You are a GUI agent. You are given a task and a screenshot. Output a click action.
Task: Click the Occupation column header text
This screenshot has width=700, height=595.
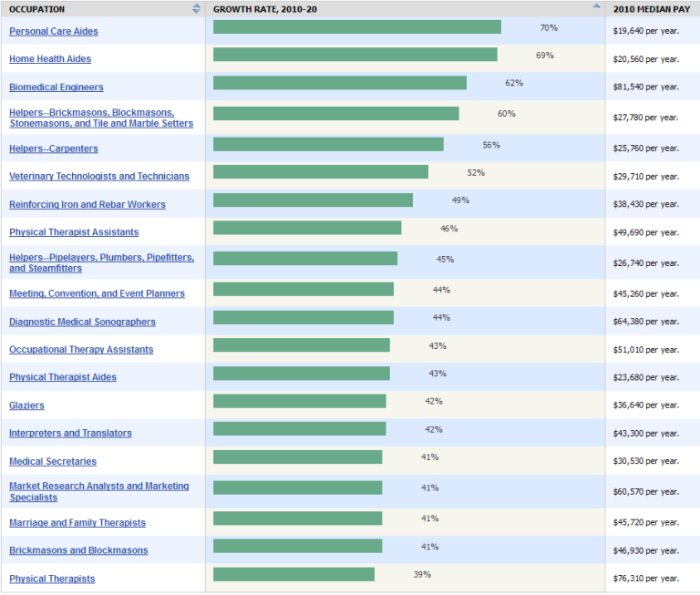point(37,9)
